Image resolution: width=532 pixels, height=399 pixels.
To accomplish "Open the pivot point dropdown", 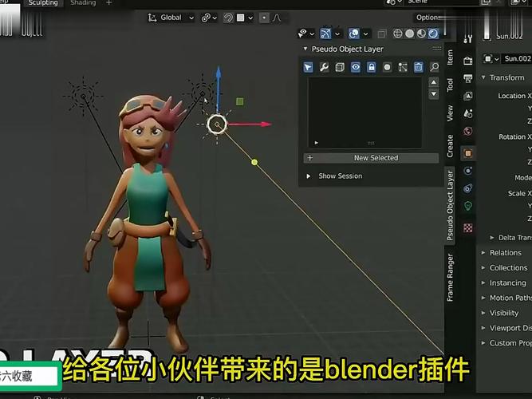I will (x=209, y=18).
